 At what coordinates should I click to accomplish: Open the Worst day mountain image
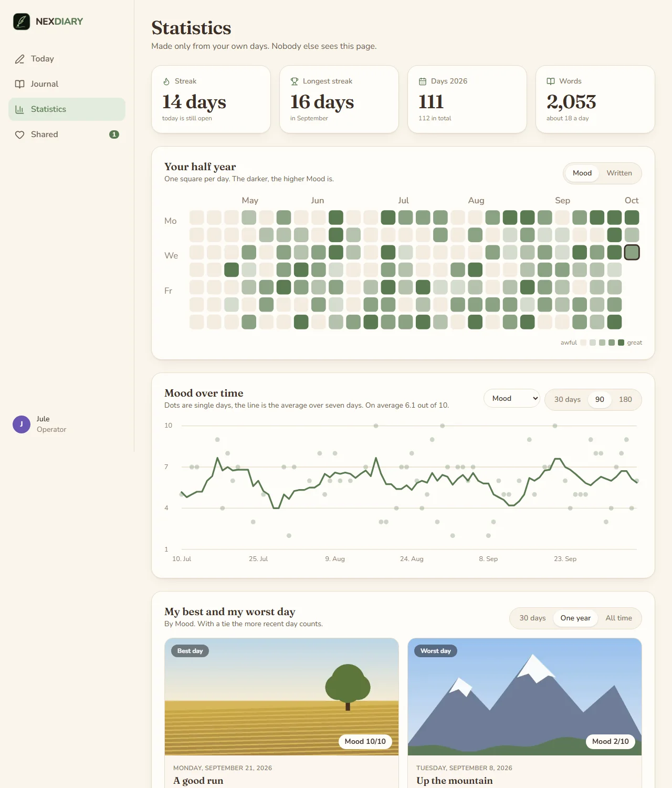click(524, 697)
